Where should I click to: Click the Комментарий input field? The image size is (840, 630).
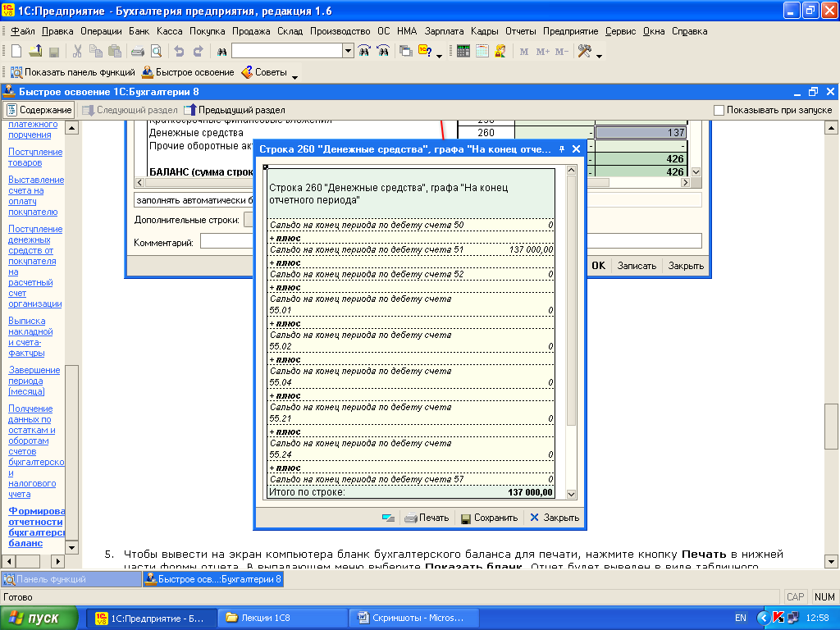[450, 241]
